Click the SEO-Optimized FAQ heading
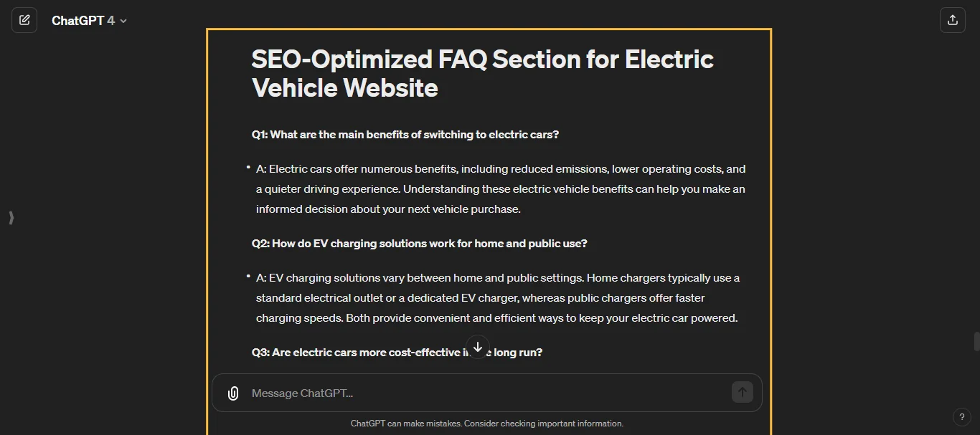This screenshot has height=435, width=980. 482,73
